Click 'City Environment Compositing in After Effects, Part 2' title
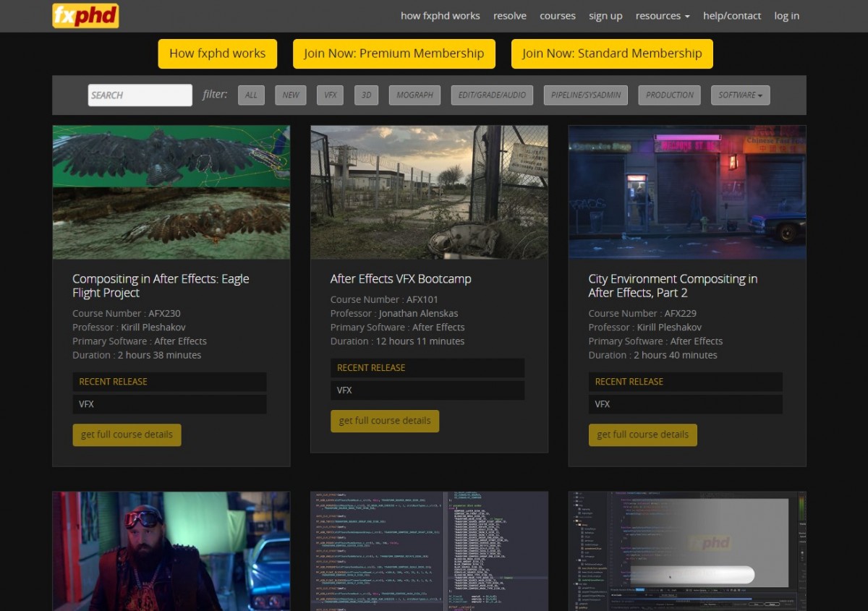868x611 pixels. pos(673,286)
